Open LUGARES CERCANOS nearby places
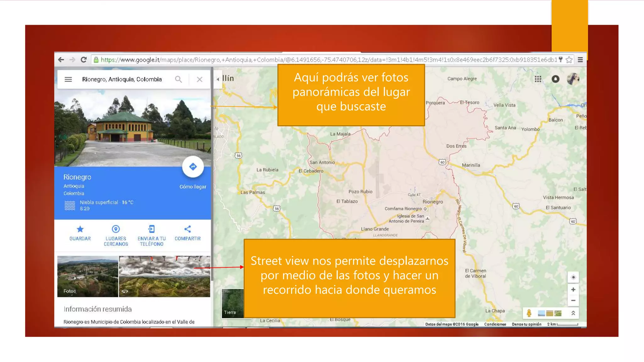This screenshot has height=362, width=644. [116, 235]
